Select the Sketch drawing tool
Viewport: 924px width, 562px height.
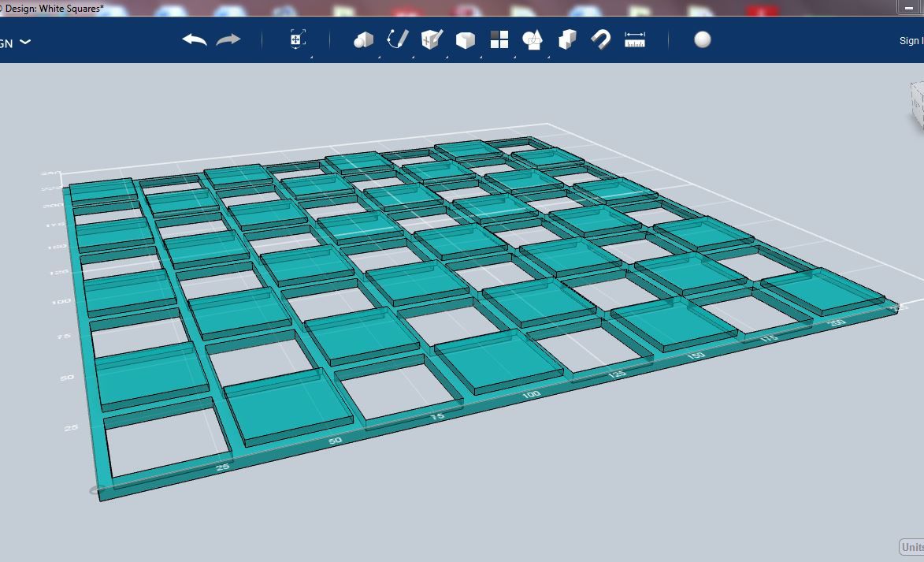coord(397,38)
